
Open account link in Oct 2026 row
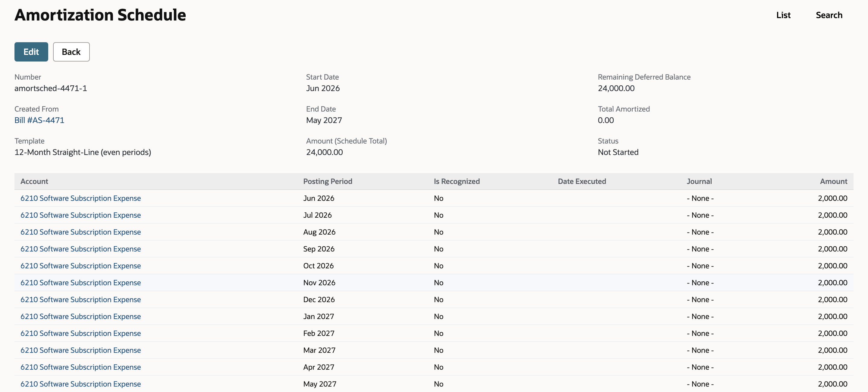(80, 266)
